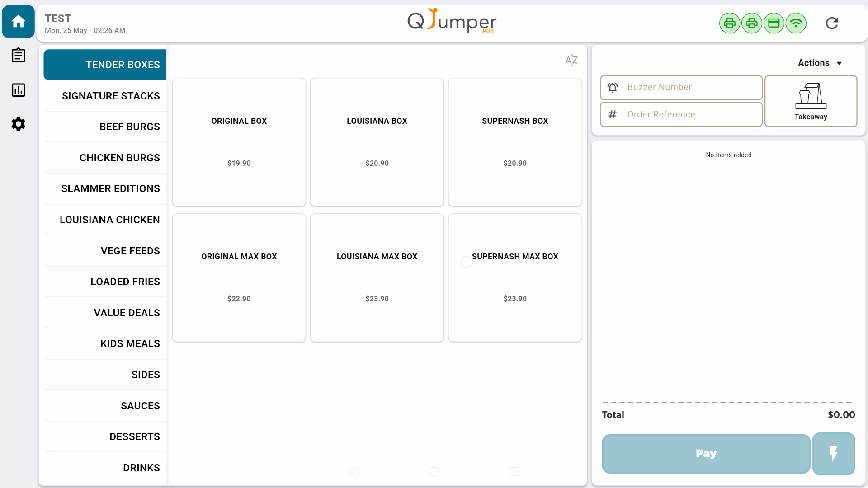Focus the Buzzer Number field
Image resolution: width=868 pixels, height=488 pixels.
tap(681, 88)
